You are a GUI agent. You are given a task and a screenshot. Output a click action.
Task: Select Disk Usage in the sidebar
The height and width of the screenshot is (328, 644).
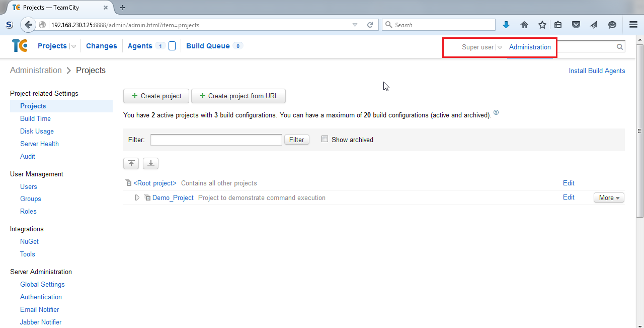tap(37, 131)
